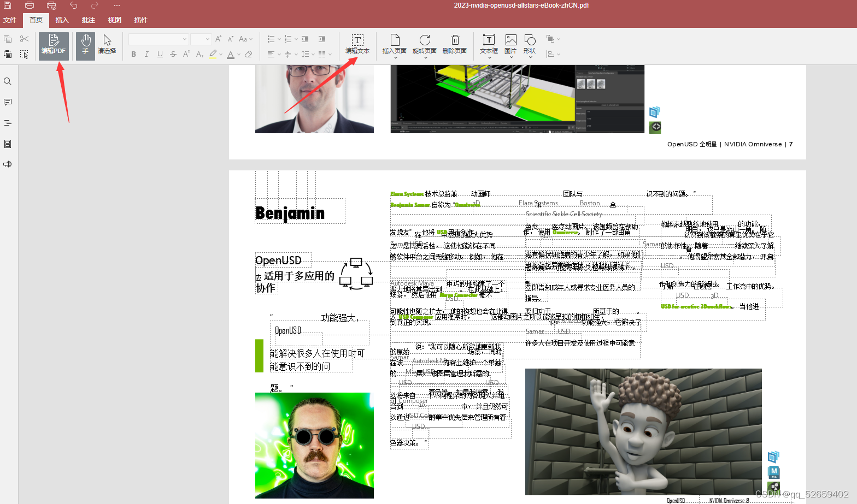
Task: Switch to the 插入 (Insert) tab
Action: point(62,20)
